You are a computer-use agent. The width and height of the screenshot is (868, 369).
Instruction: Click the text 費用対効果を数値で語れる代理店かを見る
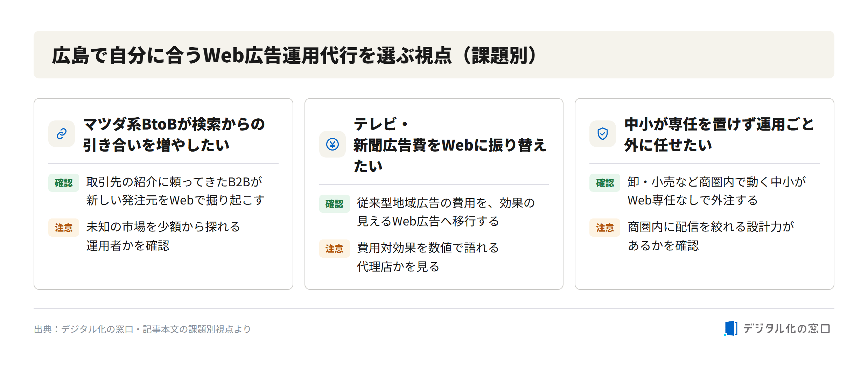pyautogui.click(x=428, y=257)
